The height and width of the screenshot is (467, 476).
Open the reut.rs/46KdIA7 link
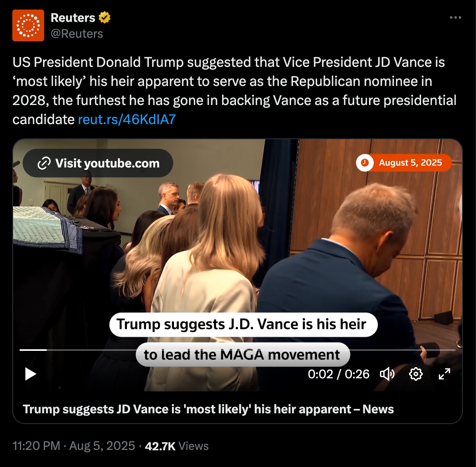tap(127, 119)
